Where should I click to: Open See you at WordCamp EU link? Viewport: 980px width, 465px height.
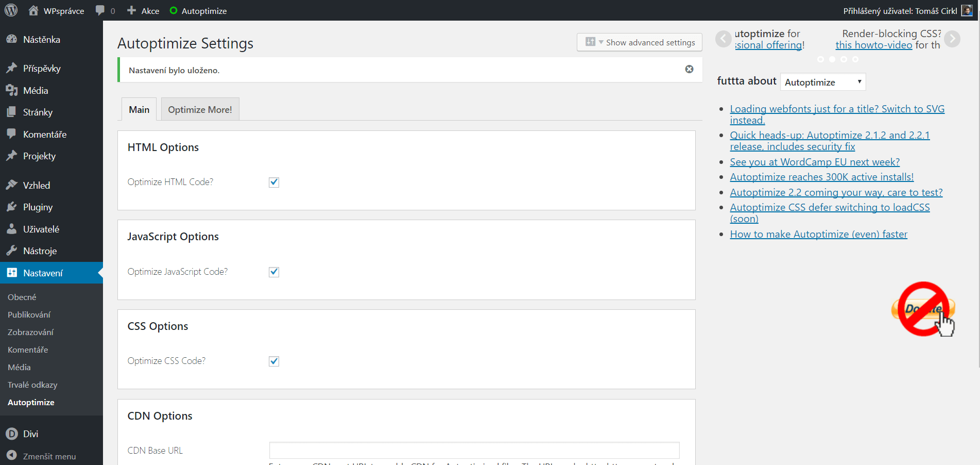815,162
